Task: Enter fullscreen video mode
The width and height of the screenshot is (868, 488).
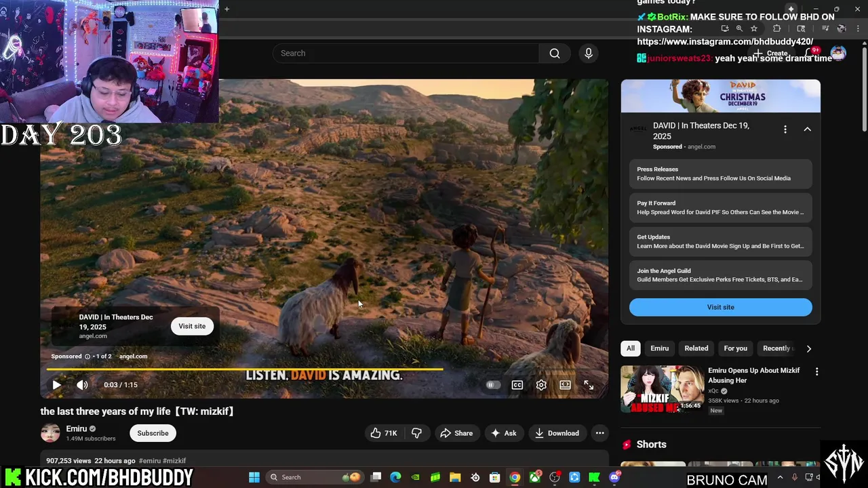Action: (589, 385)
